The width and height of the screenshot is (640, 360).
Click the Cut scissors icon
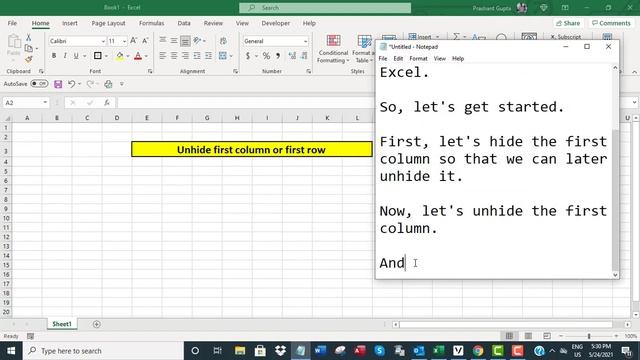pos(29,38)
